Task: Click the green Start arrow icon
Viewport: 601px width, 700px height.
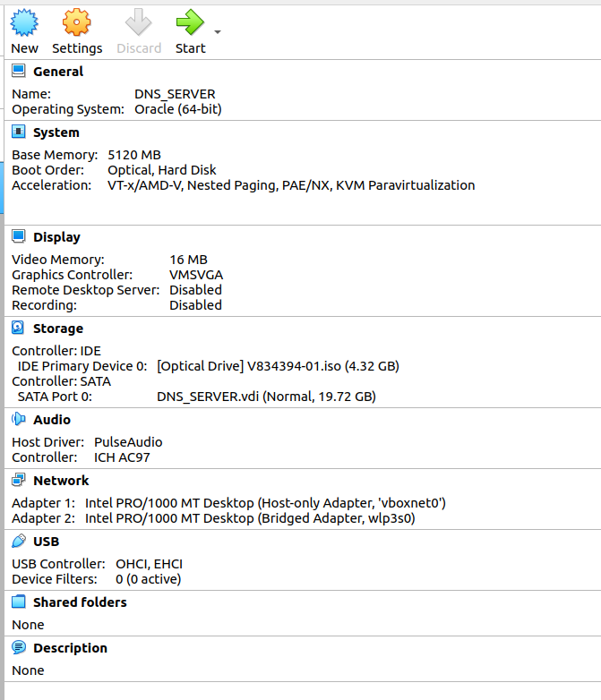Action: [x=190, y=22]
